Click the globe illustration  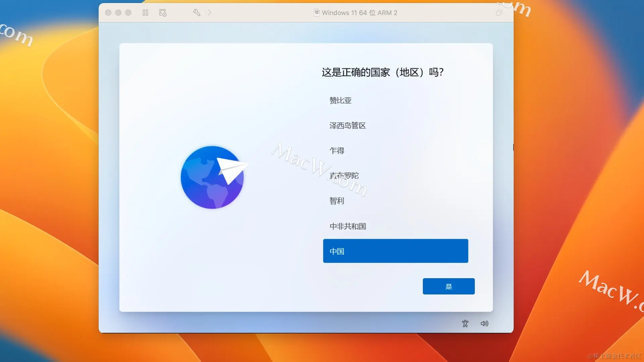point(213,177)
